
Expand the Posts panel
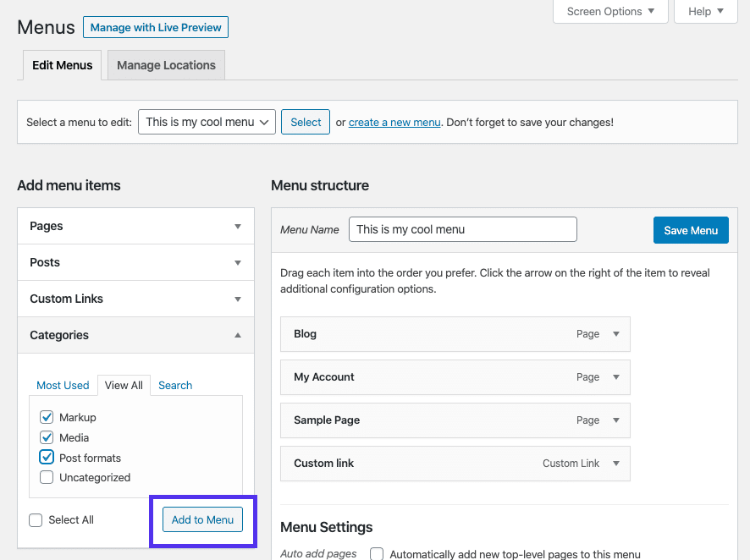[x=238, y=262]
